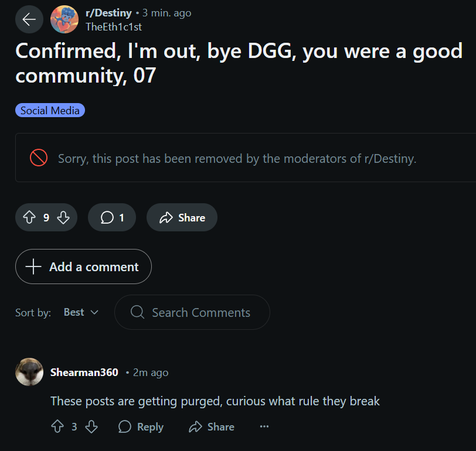Click Add a comment button
Screen dimensions: 476x451
point(83,266)
